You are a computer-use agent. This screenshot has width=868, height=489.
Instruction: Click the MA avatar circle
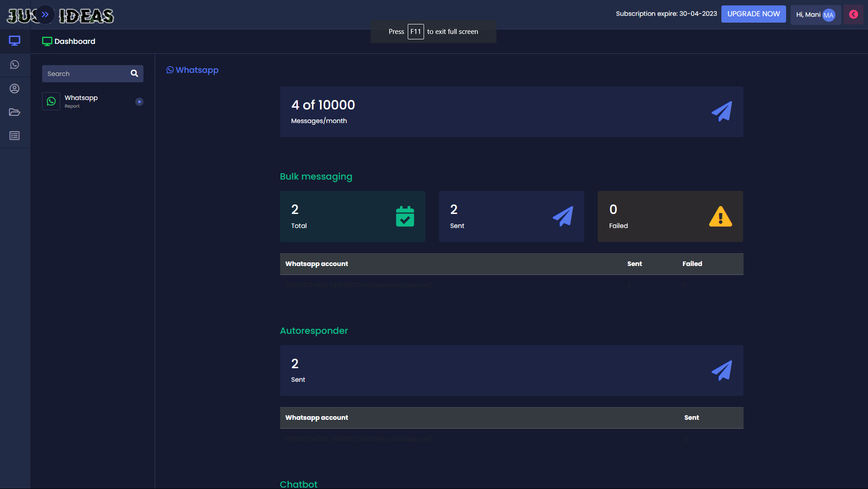[x=829, y=15]
